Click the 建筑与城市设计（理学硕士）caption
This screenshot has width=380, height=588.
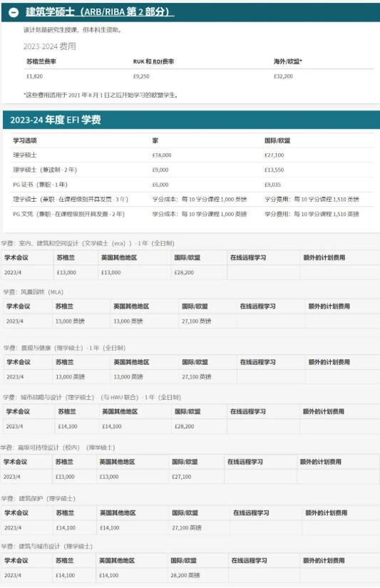(x=47, y=547)
